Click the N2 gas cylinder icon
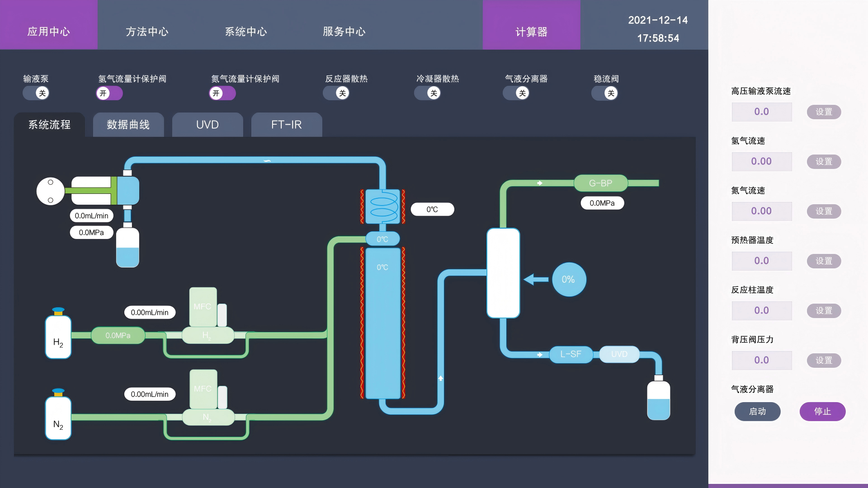This screenshot has width=868, height=488. point(58,418)
